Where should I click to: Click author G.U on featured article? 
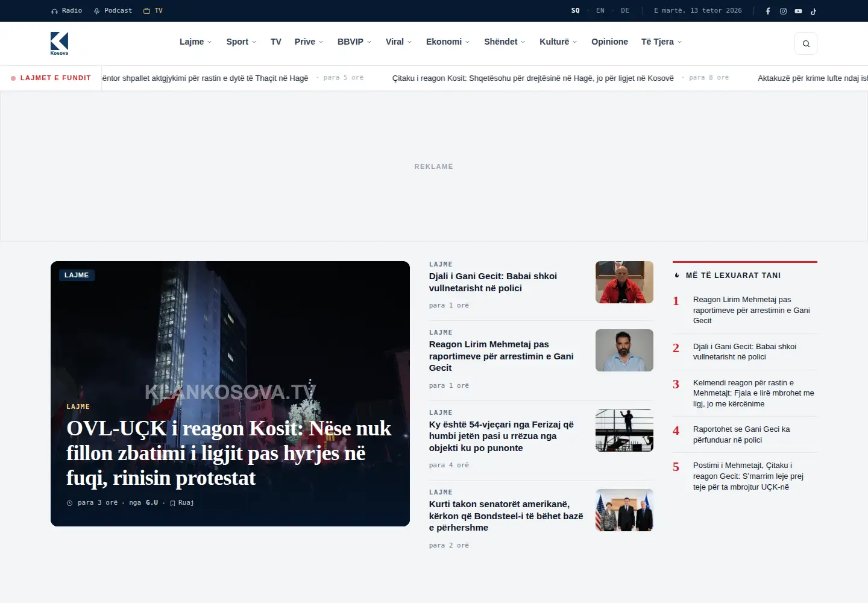coord(152,502)
